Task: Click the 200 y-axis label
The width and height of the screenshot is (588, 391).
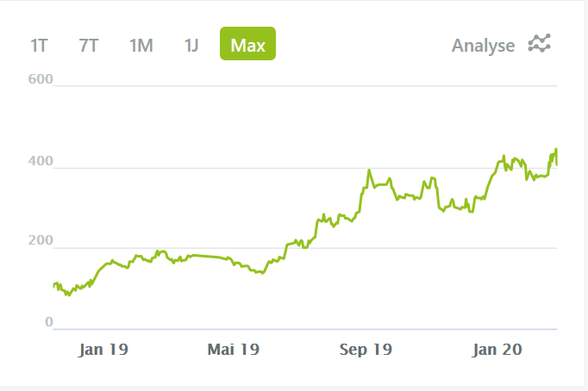Action: click(41, 243)
